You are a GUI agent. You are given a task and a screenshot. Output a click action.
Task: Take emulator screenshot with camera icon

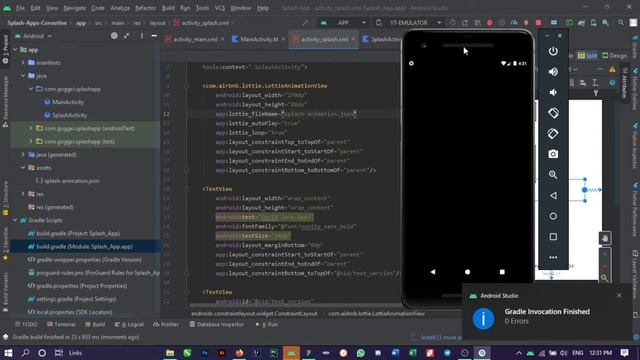(x=553, y=154)
